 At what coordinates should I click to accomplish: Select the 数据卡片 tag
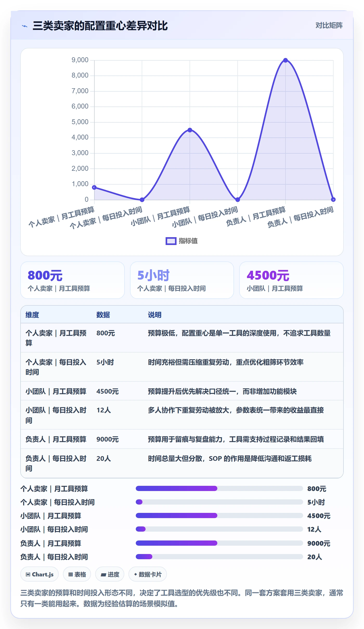148,574
